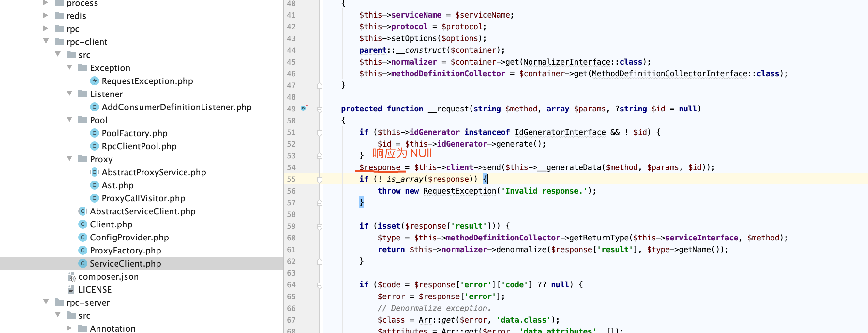This screenshot has height=333, width=868.
Task: Open RequestException.php exception file icon
Action: click(x=94, y=81)
